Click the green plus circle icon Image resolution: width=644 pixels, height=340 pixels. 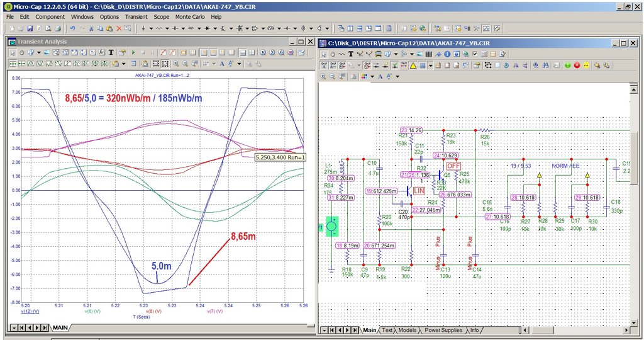click(x=568, y=65)
